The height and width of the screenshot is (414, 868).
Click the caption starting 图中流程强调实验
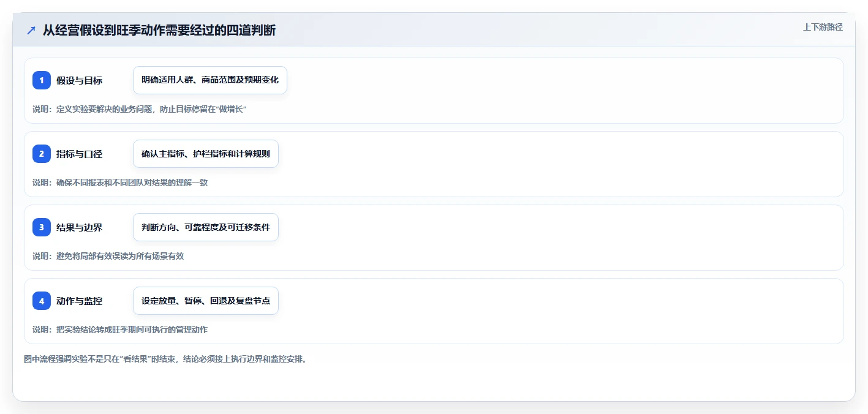[165, 359]
